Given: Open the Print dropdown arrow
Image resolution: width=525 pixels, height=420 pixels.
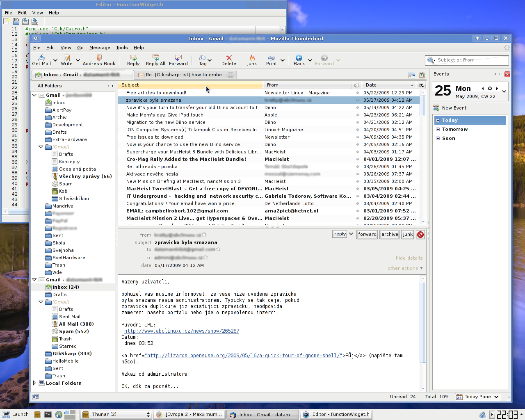Looking at the screenshot, I should tap(283, 60).
